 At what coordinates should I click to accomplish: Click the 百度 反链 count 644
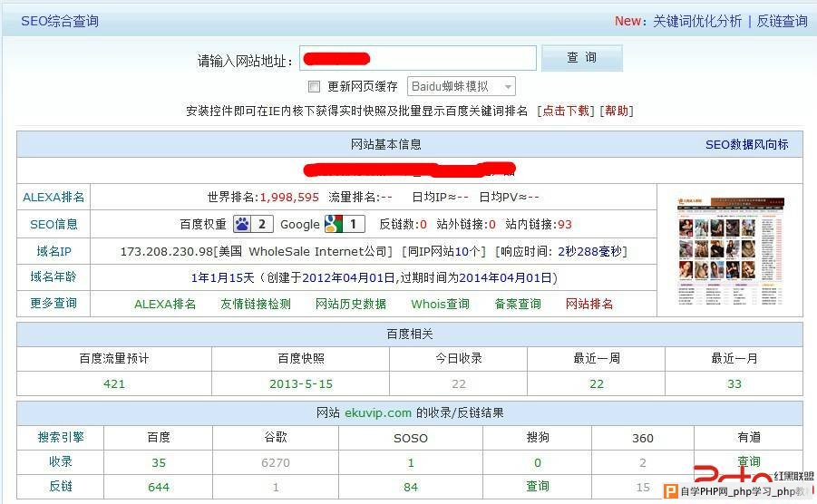(x=159, y=487)
